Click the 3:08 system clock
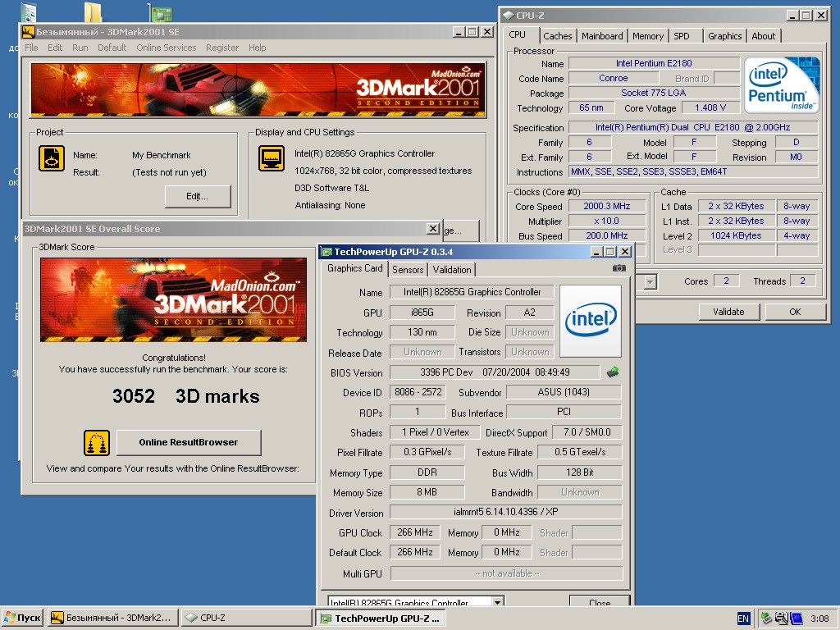The width and height of the screenshot is (840, 630). point(819,619)
